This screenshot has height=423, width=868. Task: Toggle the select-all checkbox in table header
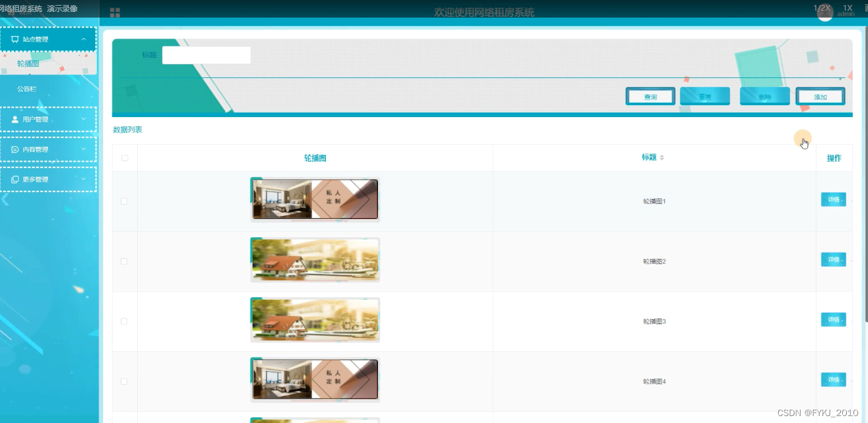pyautogui.click(x=125, y=158)
